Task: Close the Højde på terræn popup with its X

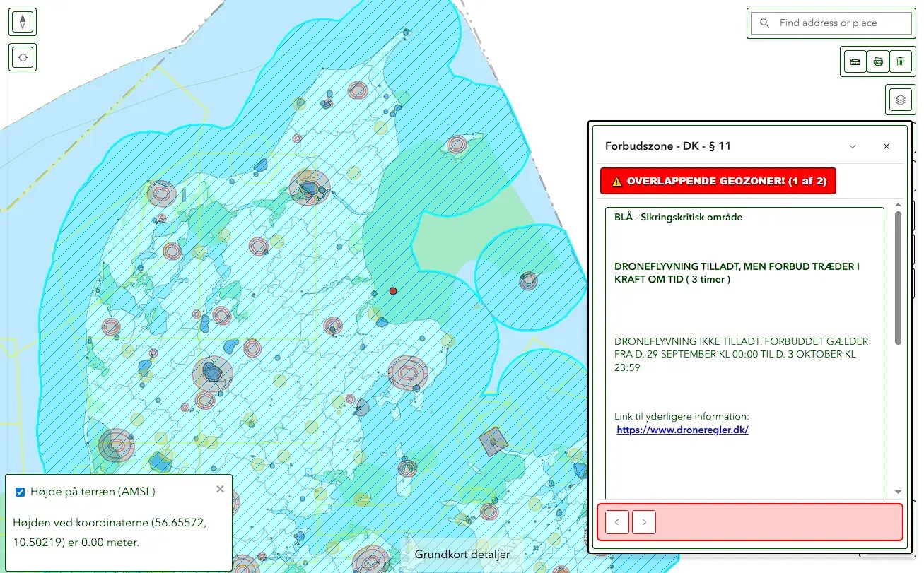Action: coord(219,488)
